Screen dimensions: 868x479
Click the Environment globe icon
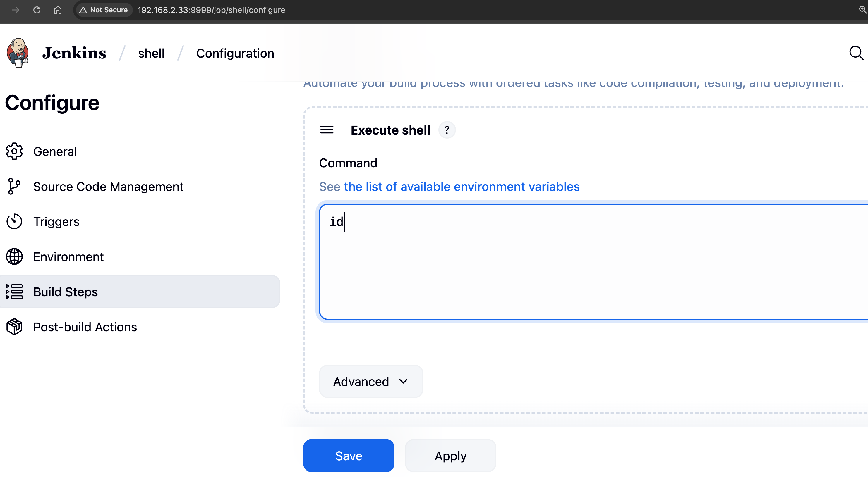(x=14, y=256)
